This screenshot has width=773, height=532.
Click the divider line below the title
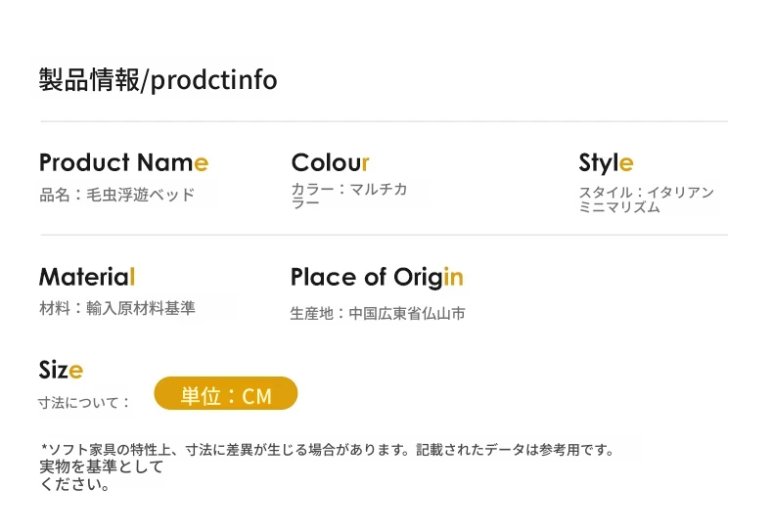pos(384,121)
